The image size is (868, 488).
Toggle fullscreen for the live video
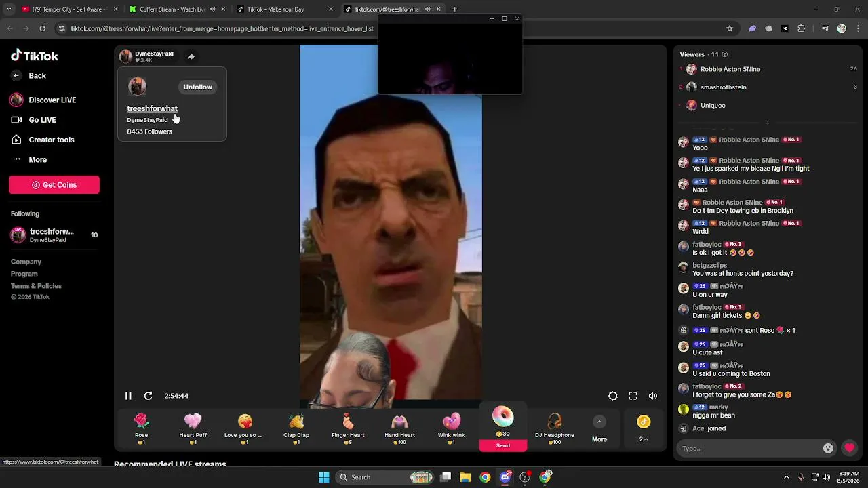pyautogui.click(x=633, y=396)
